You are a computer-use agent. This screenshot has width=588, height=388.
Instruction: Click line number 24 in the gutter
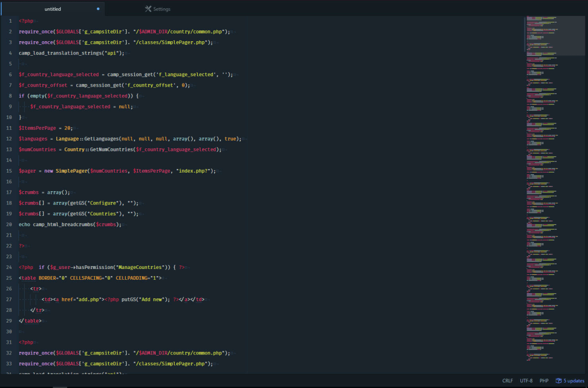click(9, 267)
